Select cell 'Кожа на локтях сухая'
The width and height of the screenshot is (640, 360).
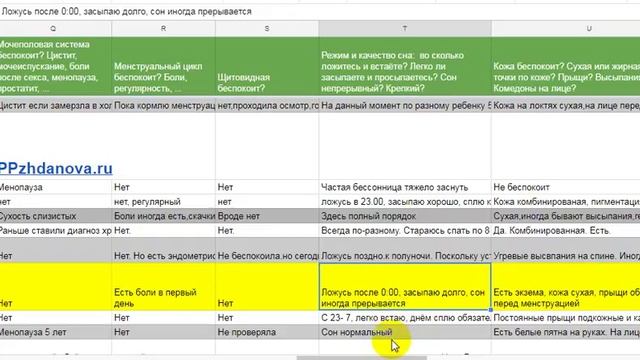[x=566, y=105]
